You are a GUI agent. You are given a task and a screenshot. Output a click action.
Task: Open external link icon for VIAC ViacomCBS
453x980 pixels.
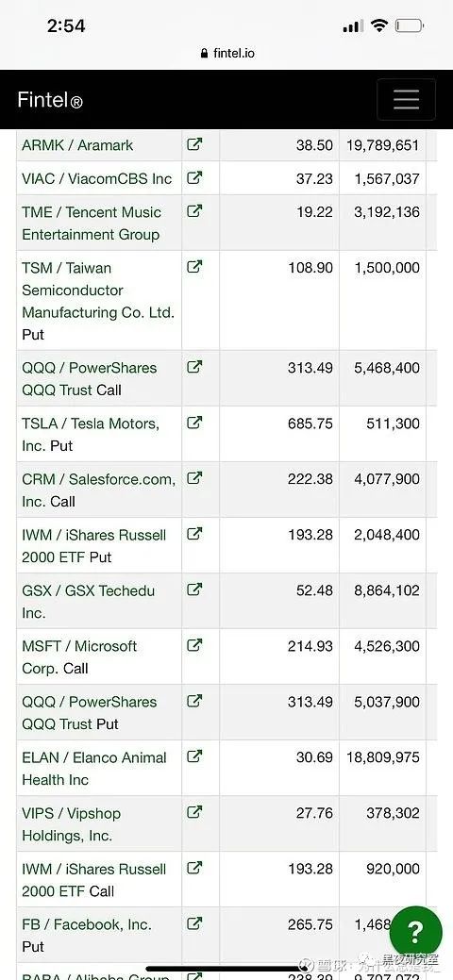tap(194, 177)
